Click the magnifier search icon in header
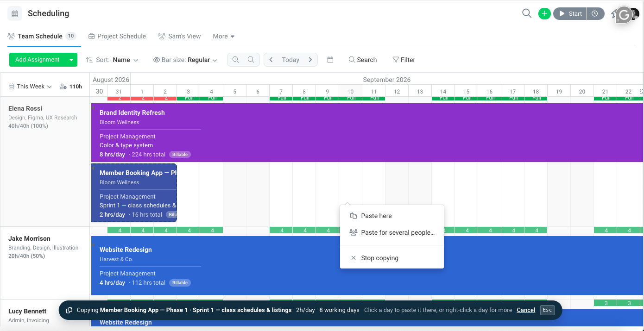 [x=526, y=13]
